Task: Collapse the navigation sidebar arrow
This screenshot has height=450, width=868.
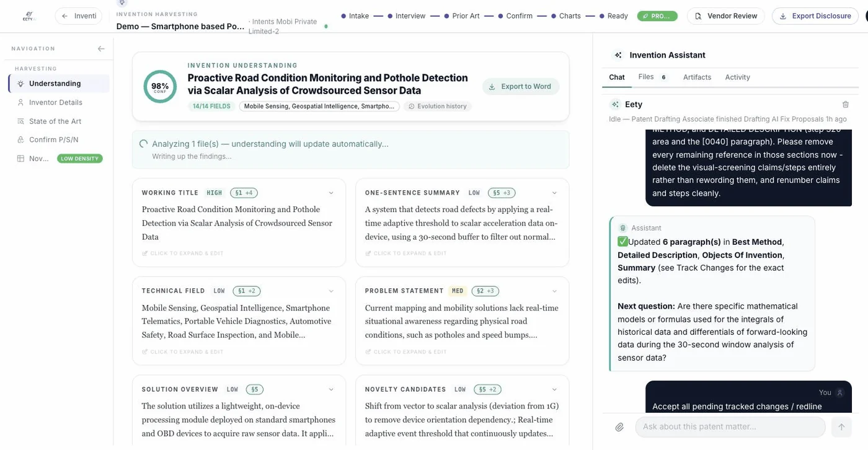Action: pyautogui.click(x=101, y=48)
